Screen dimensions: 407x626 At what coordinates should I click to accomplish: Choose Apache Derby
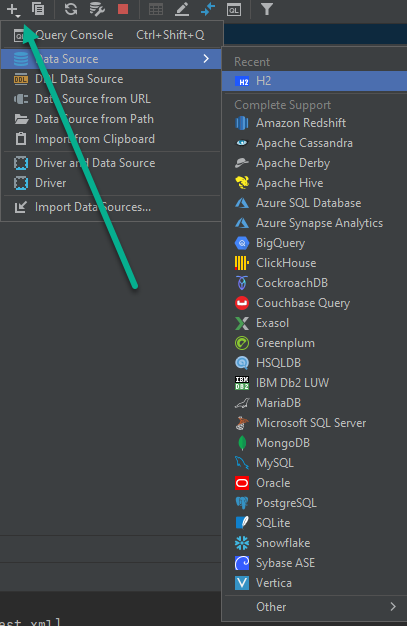314,163
